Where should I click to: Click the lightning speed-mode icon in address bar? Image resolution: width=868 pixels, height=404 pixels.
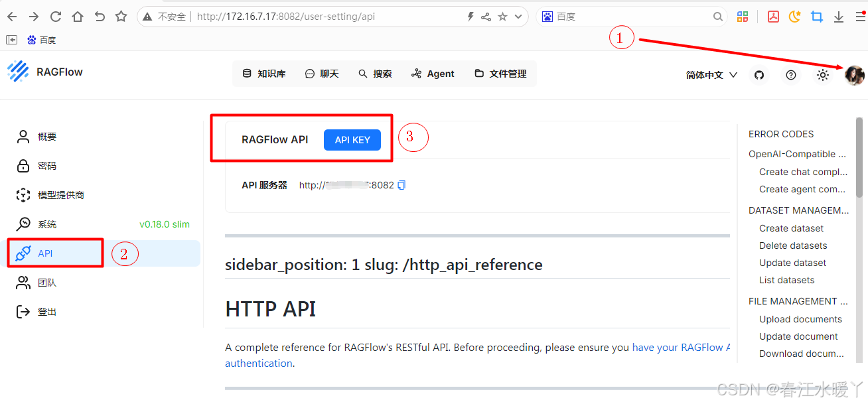[x=471, y=17]
